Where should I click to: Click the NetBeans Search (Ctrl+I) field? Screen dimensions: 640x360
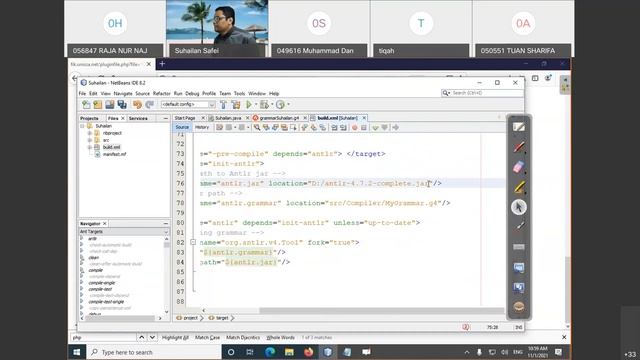482,93
